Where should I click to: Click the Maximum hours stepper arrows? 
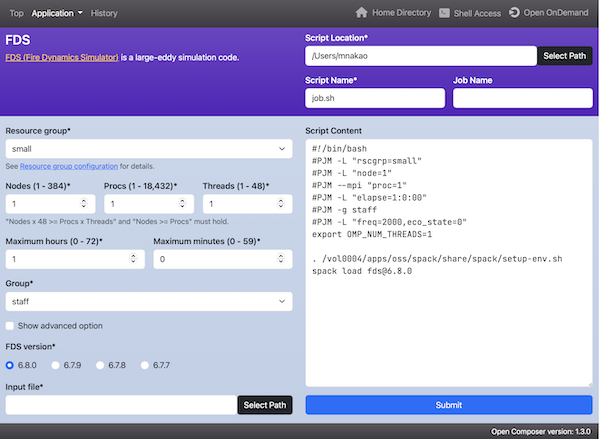tap(133, 259)
